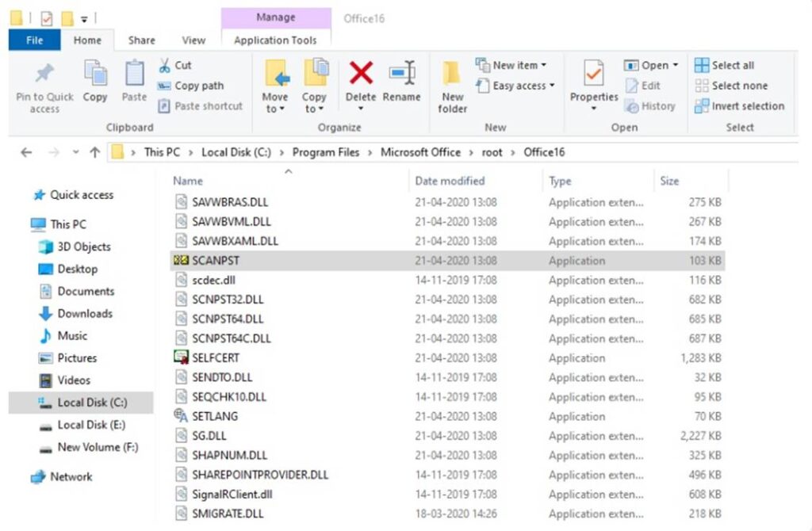Screen dimensions: 812x531
Task: Click Select all
Action: (725, 66)
